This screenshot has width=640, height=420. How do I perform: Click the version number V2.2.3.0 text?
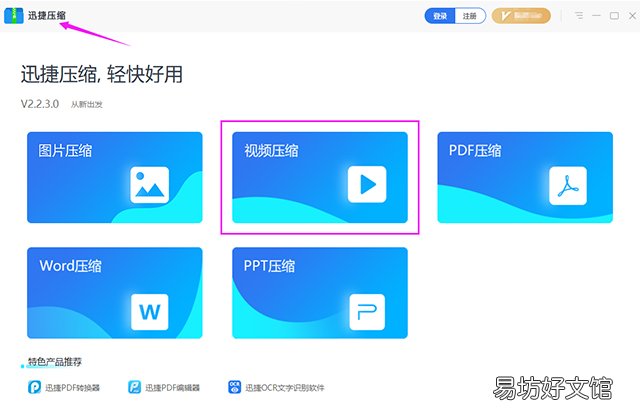tap(40, 104)
